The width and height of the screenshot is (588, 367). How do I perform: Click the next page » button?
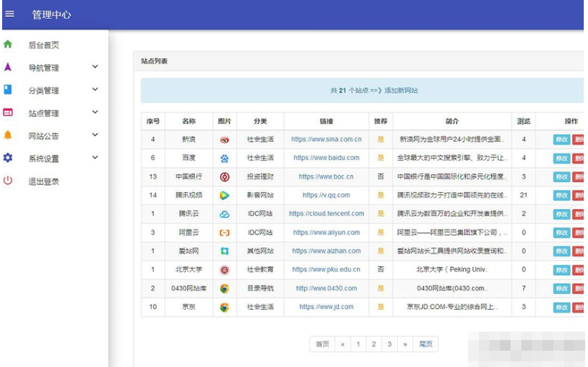(405, 344)
